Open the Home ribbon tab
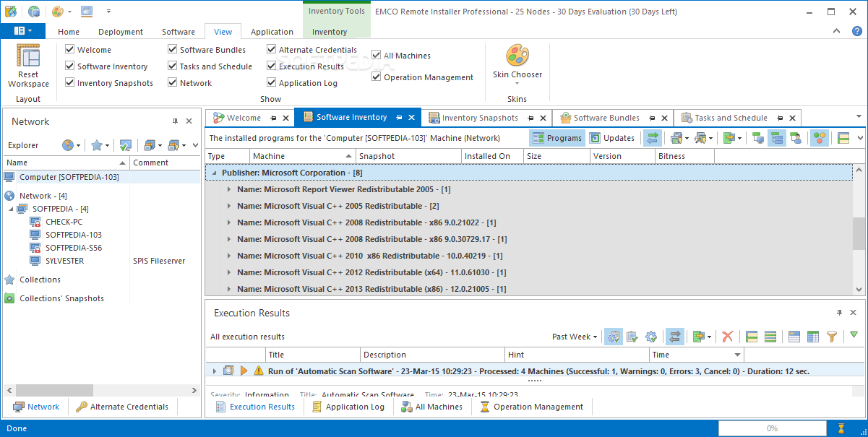The width and height of the screenshot is (868, 437). (x=69, y=32)
